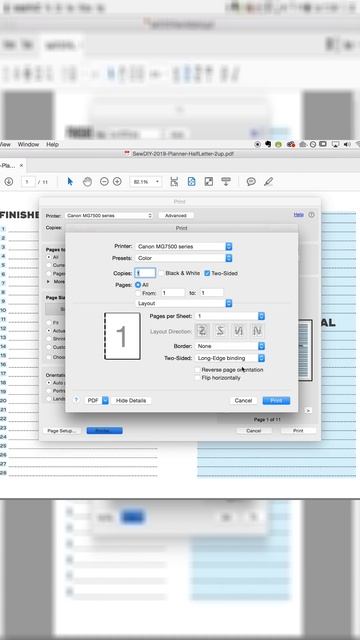Enable the Black & White checkbox
Viewport: 360px width, 640px height.
click(x=162, y=273)
